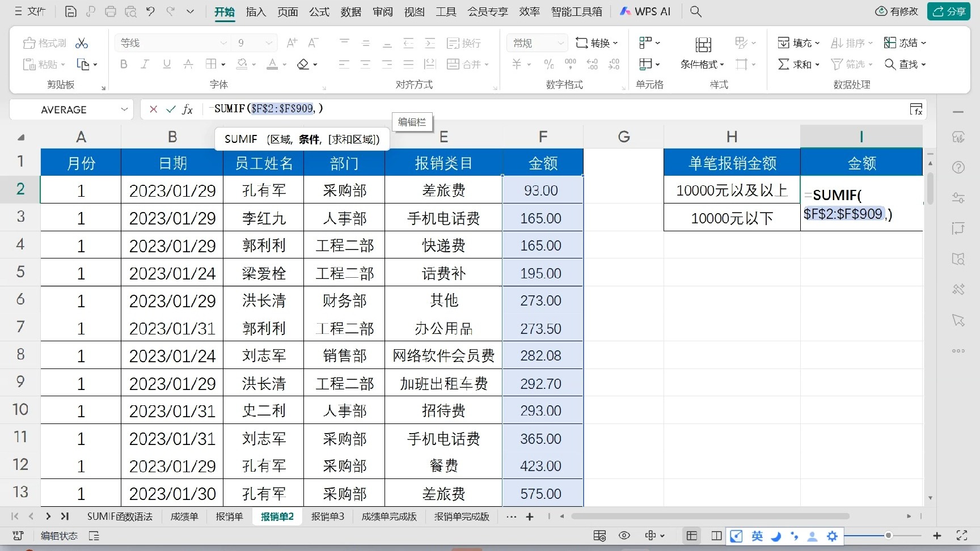Click the font color A swatch
Image resolution: width=980 pixels, height=551 pixels.
tap(273, 64)
